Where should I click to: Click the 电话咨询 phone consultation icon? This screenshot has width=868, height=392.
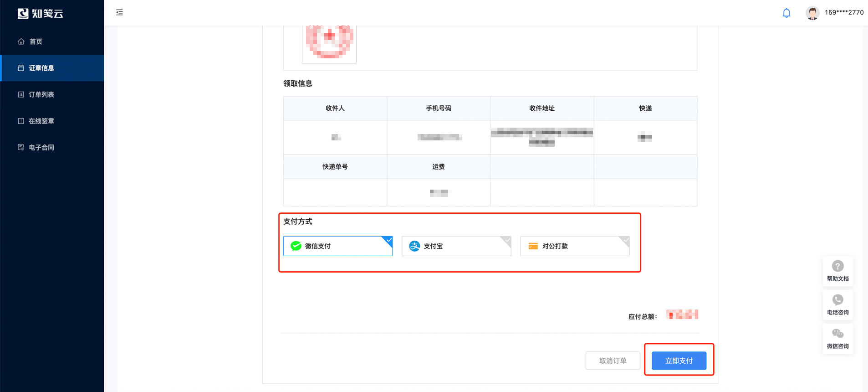837,305
